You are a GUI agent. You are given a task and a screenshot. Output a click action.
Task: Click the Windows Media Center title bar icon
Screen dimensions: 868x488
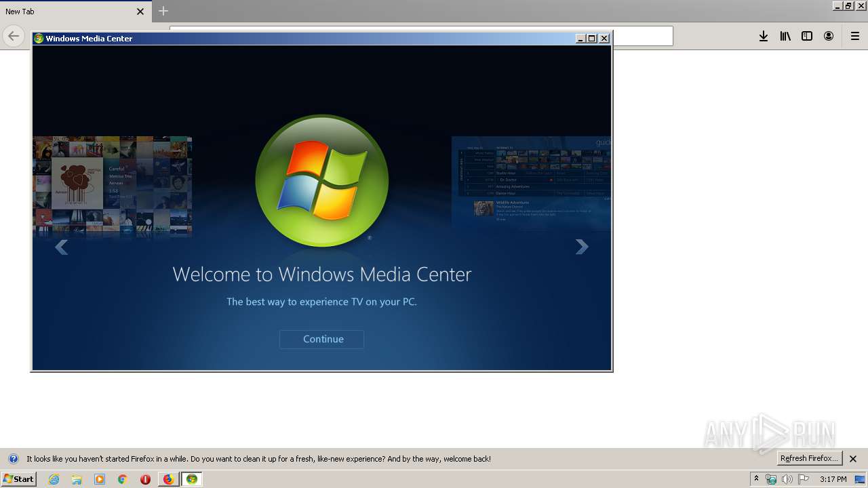pyautogui.click(x=39, y=39)
